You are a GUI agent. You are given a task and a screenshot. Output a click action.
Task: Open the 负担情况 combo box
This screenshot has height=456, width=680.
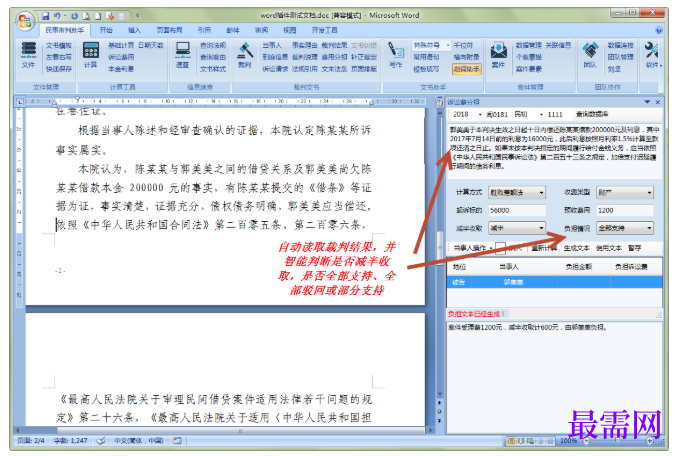[625, 228]
